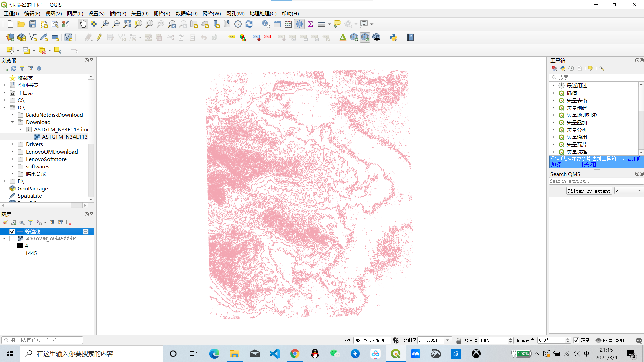Open the Attribute Table icon
Image resolution: width=644 pixels, height=362 pixels.
click(277, 24)
